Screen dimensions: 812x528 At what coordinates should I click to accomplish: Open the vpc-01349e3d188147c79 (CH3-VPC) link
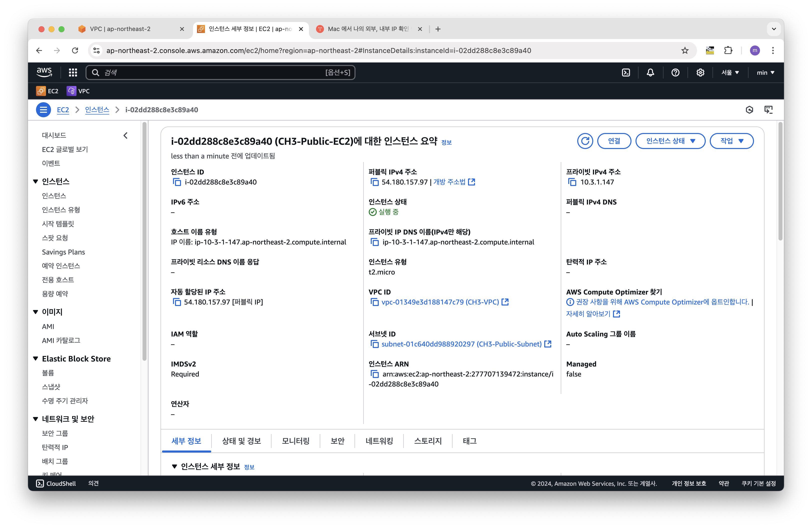(x=440, y=302)
